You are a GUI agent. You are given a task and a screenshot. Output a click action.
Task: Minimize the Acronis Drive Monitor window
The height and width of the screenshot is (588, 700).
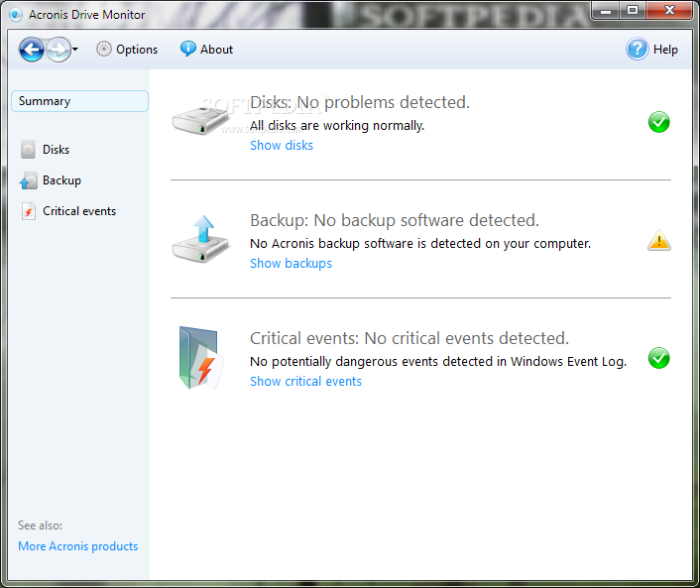click(x=606, y=11)
